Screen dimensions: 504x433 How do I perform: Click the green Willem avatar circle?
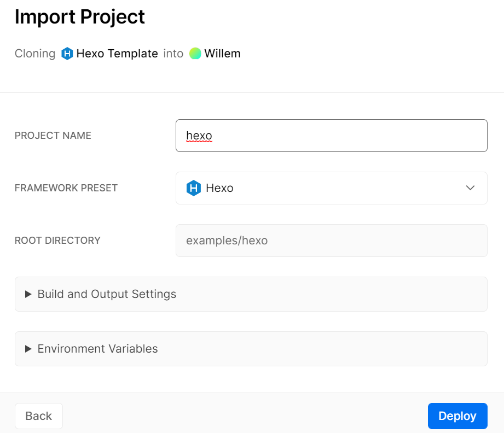[195, 54]
